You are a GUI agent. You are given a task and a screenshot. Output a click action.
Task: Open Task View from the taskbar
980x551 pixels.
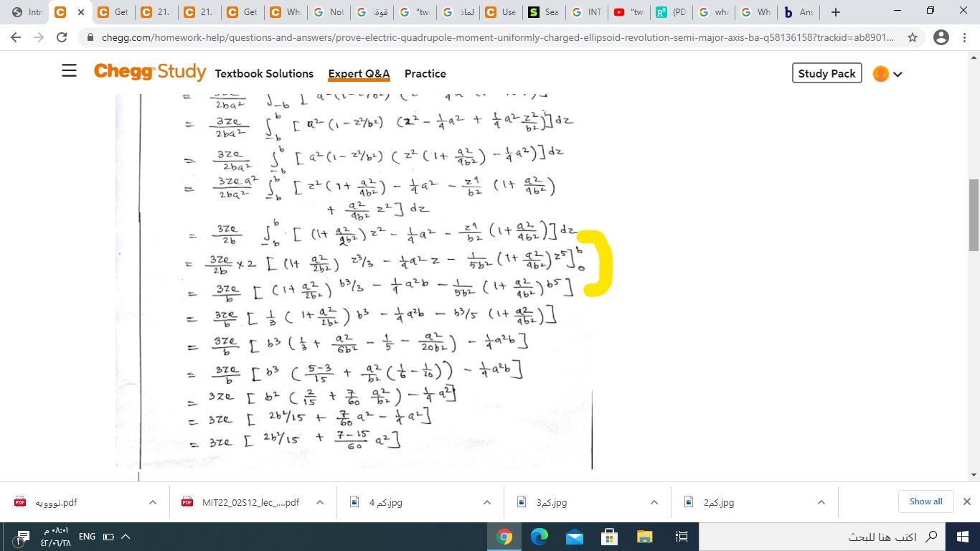coord(681,536)
